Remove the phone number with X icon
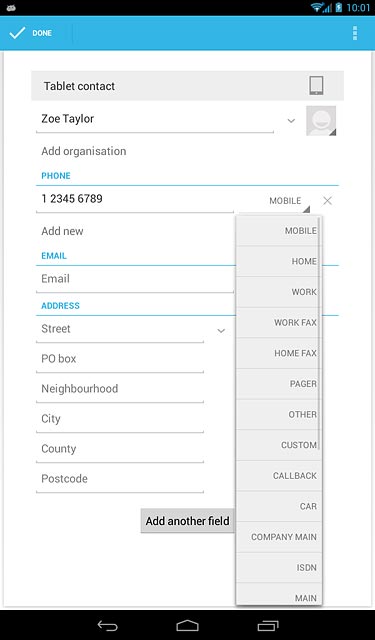 click(x=327, y=200)
